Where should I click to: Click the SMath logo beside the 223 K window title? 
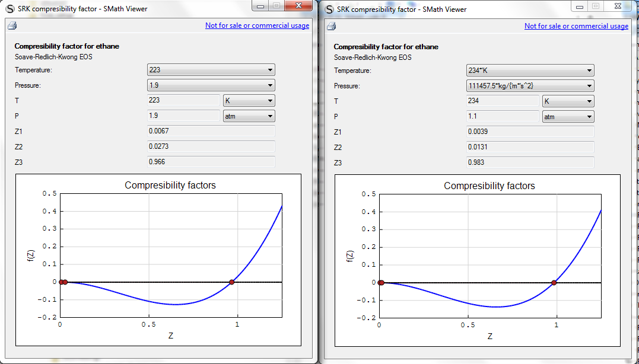click(9, 8)
